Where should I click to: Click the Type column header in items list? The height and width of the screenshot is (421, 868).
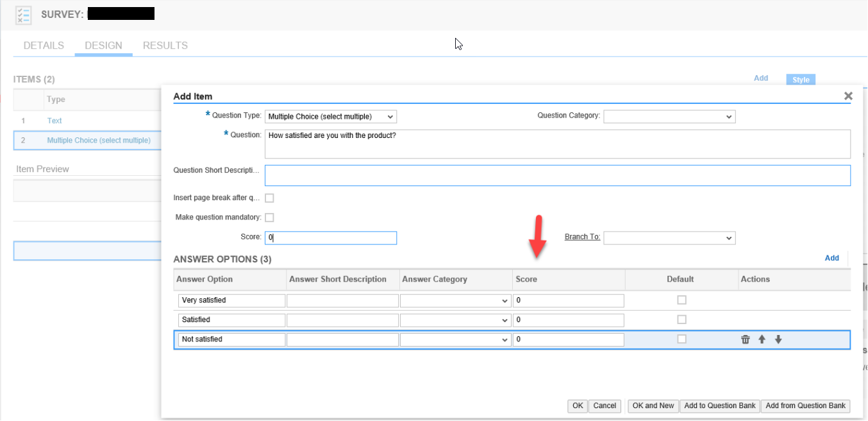56,99
